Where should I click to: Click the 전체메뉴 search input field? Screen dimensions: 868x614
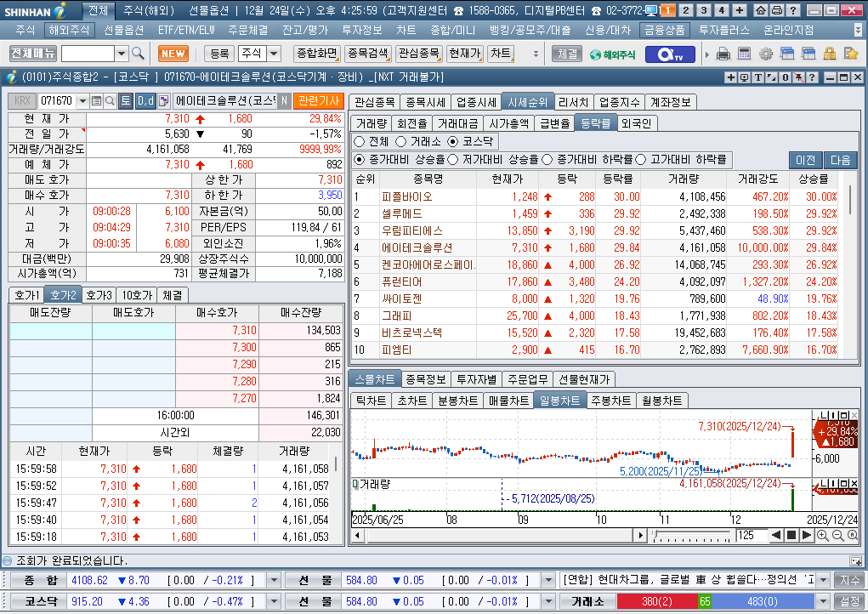click(x=88, y=54)
